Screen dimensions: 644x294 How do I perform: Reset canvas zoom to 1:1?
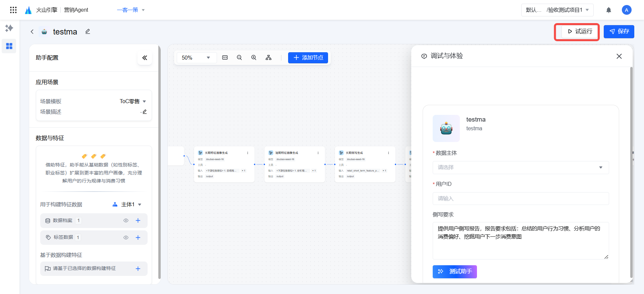(x=225, y=58)
